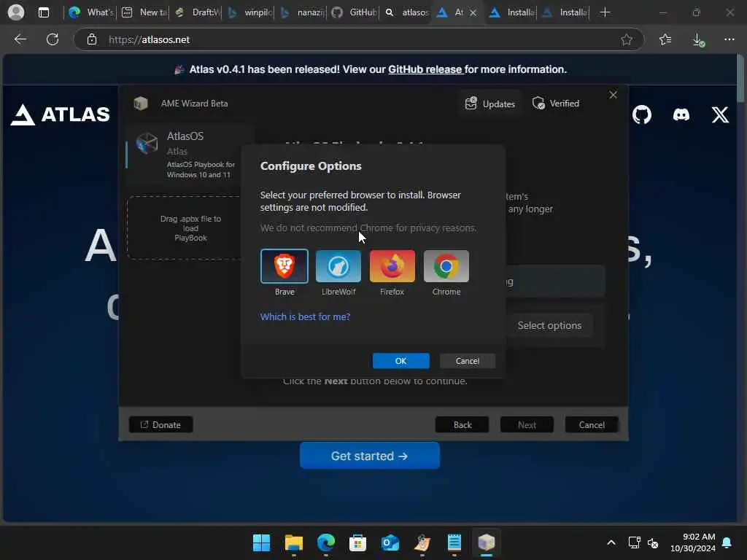Open Atlas GitHub icon on webpage
747x560 pixels.
pyautogui.click(x=642, y=114)
